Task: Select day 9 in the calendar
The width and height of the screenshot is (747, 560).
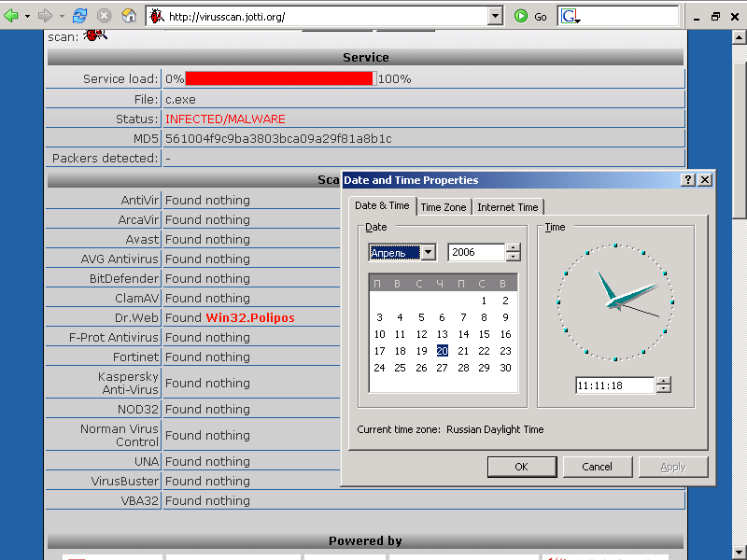Action: coord(505,317)
